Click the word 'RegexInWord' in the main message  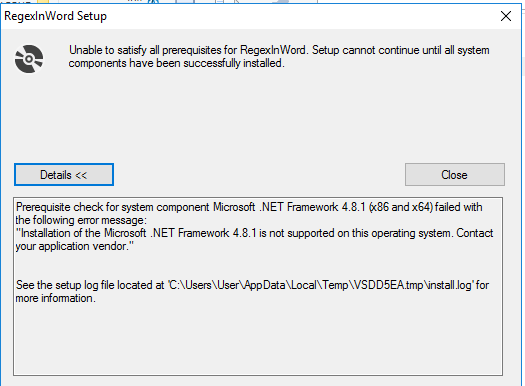pos(273,50)
